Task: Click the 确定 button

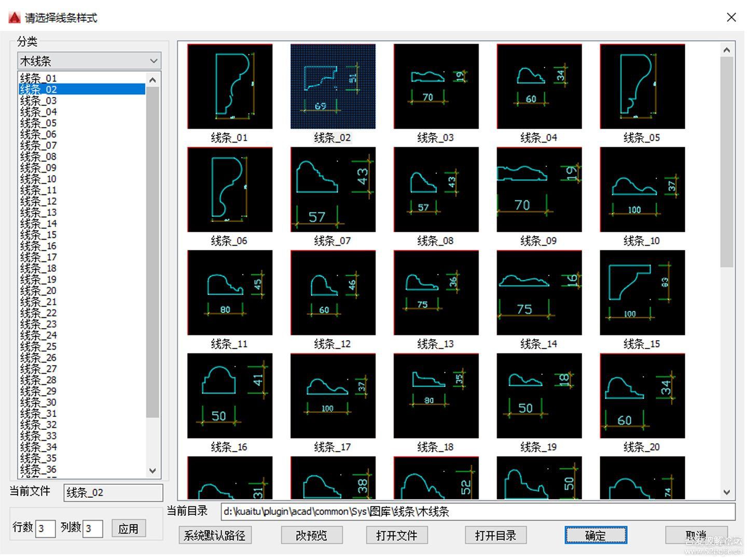Action: pos(596,535)
